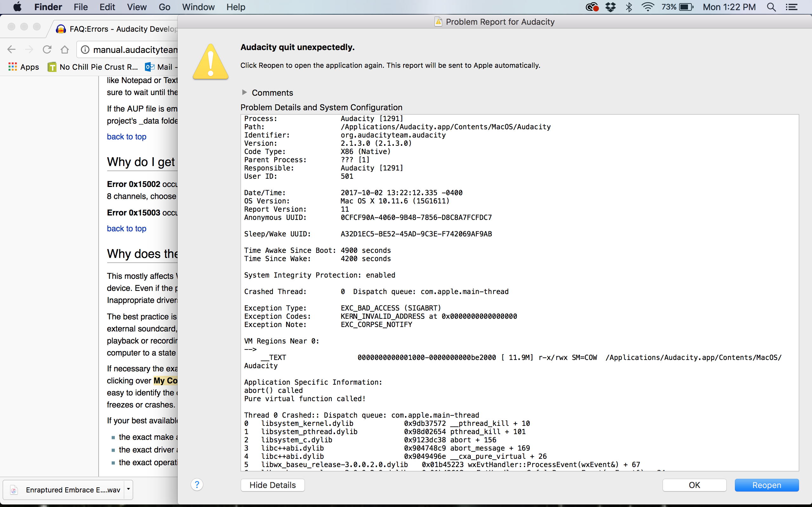812x507 pixels.
Task: Open the Window menu
Action: pyautogui.click(x=198, y=7)
